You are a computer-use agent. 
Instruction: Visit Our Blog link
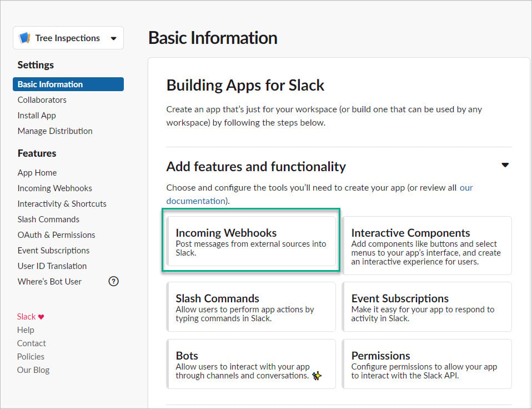(x=33, y=370)
